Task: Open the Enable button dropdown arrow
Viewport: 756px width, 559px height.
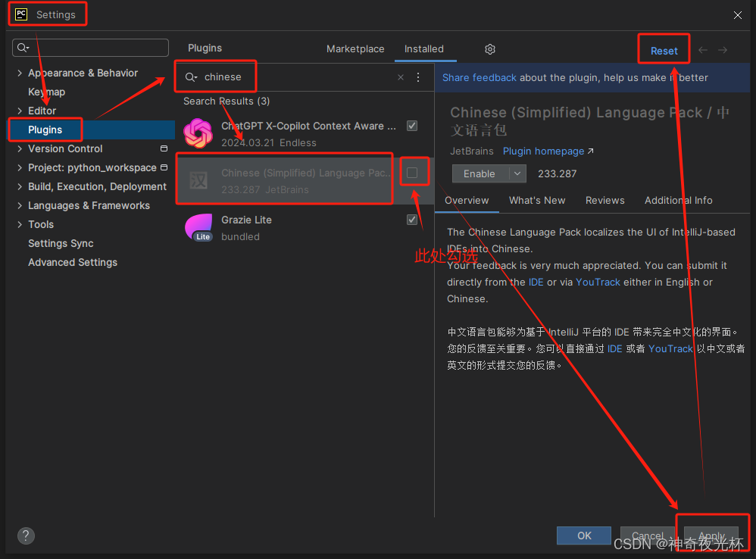Action: [x=517, y=173]
